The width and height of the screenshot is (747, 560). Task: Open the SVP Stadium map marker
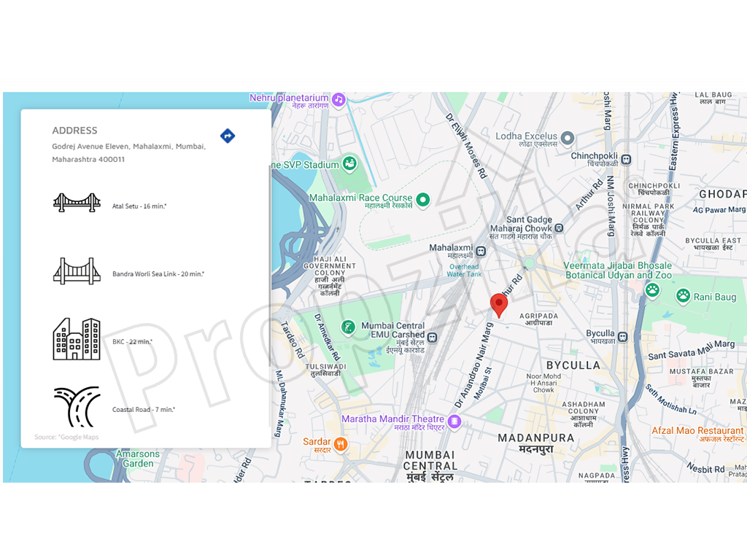click(349, 164)
